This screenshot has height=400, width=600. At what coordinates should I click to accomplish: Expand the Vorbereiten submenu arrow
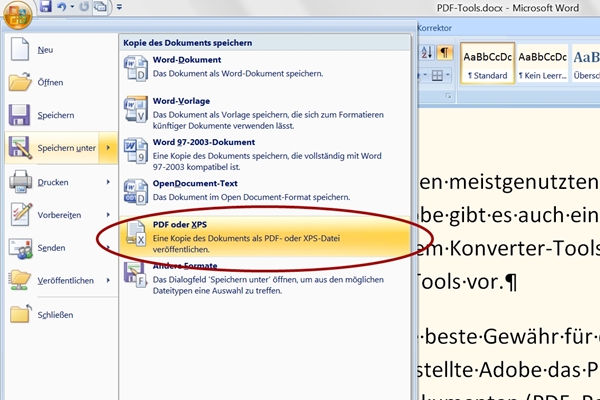click(x=108, y=215)
